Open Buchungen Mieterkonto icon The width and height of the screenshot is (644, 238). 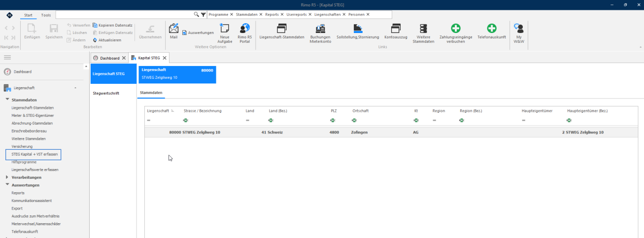pos(320,28)
